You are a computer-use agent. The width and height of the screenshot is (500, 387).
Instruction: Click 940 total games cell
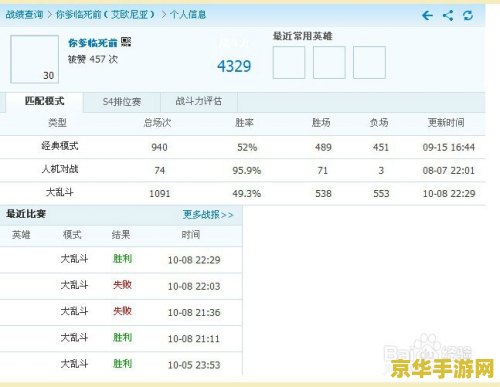click(x=159, y=147)
